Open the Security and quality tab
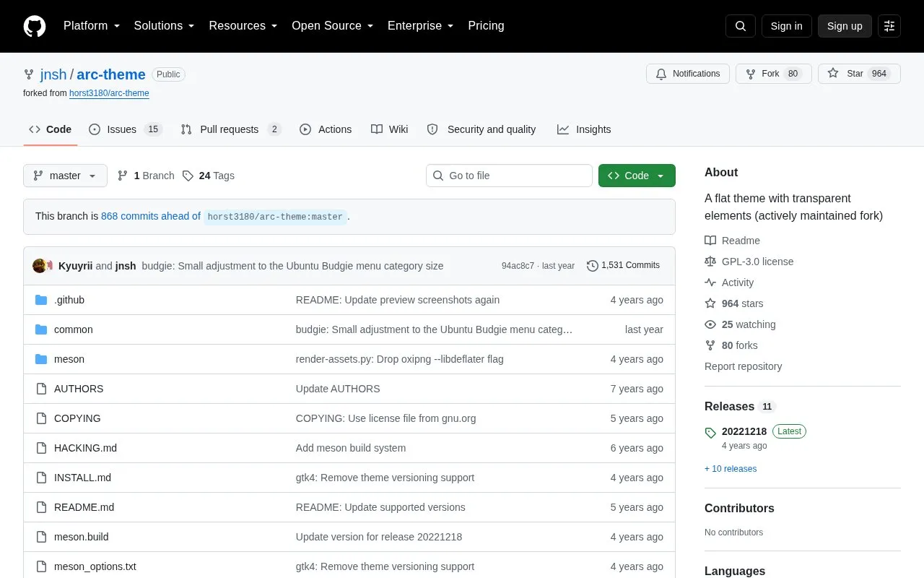 point(481,129)
